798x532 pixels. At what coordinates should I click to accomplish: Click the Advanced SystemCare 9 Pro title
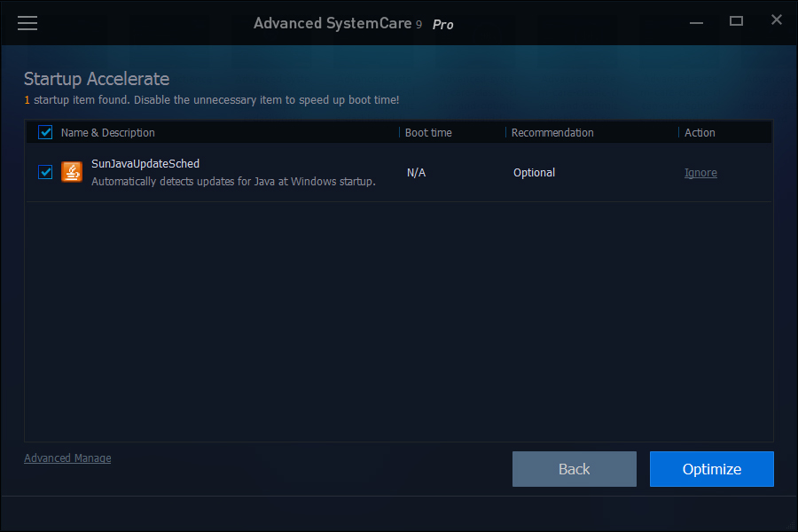click(354, 23)
